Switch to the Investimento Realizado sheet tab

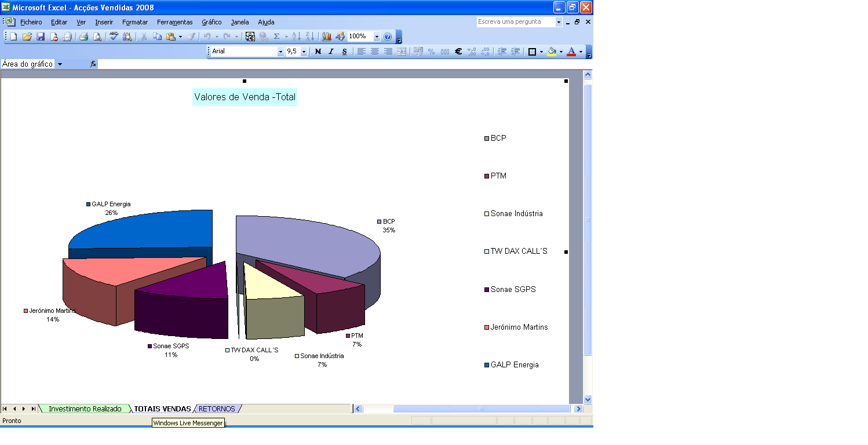coord(85,408)
